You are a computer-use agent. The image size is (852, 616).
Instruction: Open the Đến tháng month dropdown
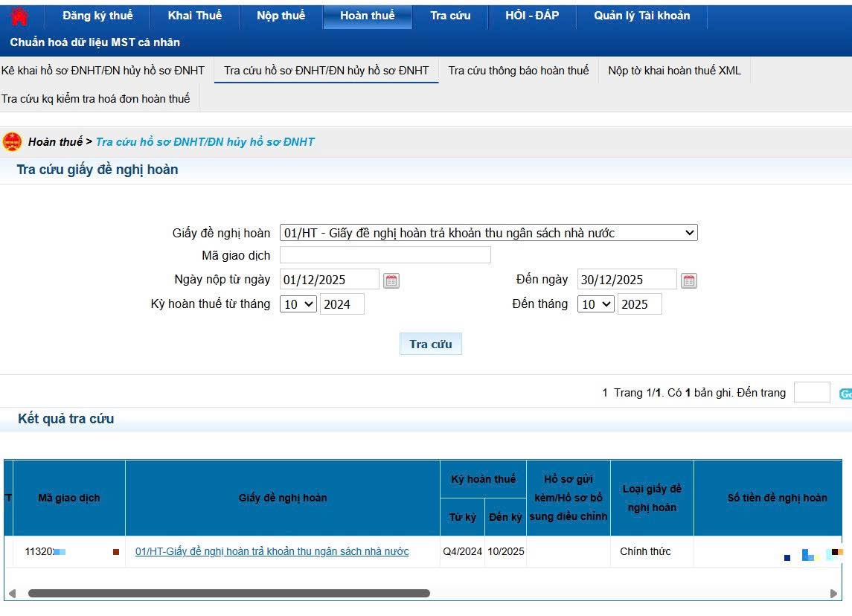click(x=596, y=304)
